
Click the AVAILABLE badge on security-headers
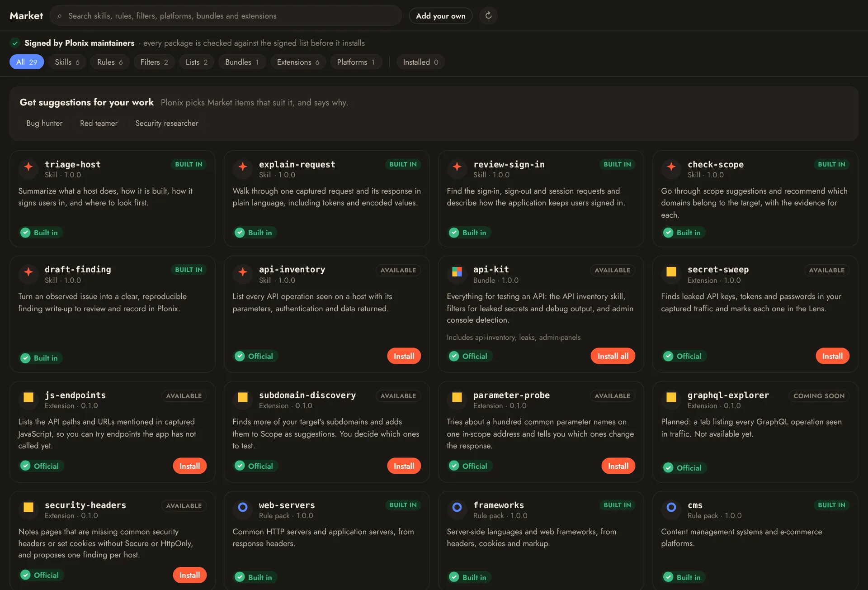(x=184, y=506)
